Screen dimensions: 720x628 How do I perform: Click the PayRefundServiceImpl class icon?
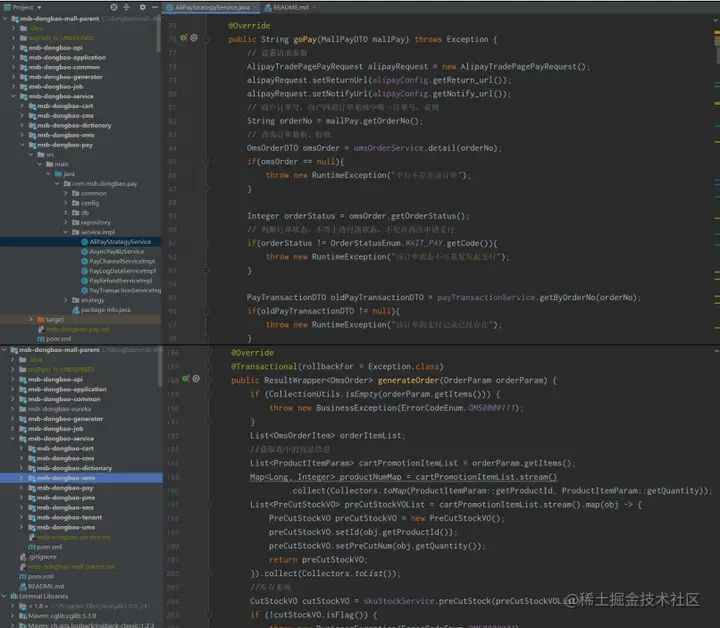[84, 280]
